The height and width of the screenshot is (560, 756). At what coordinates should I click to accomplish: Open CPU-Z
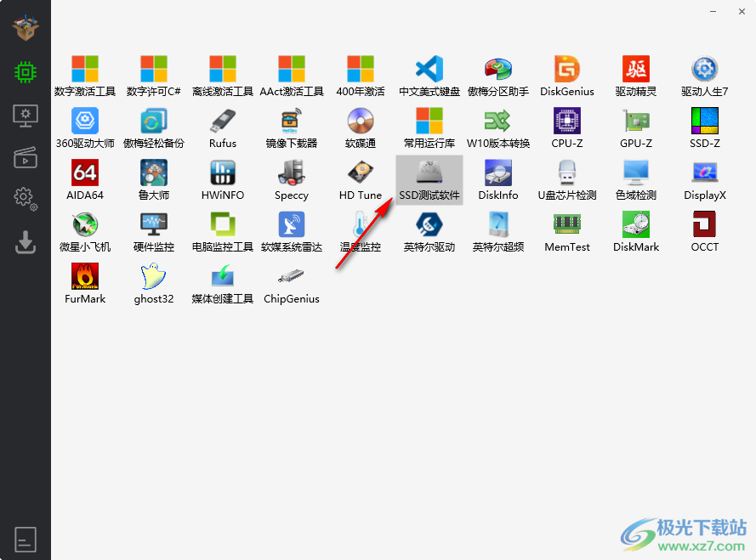click(x=567, y=128)
